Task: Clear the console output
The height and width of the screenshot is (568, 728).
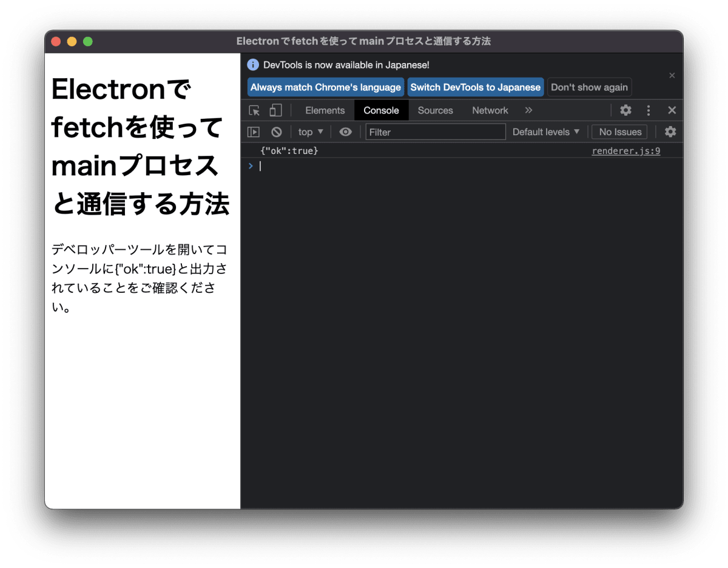Action: 277,132
